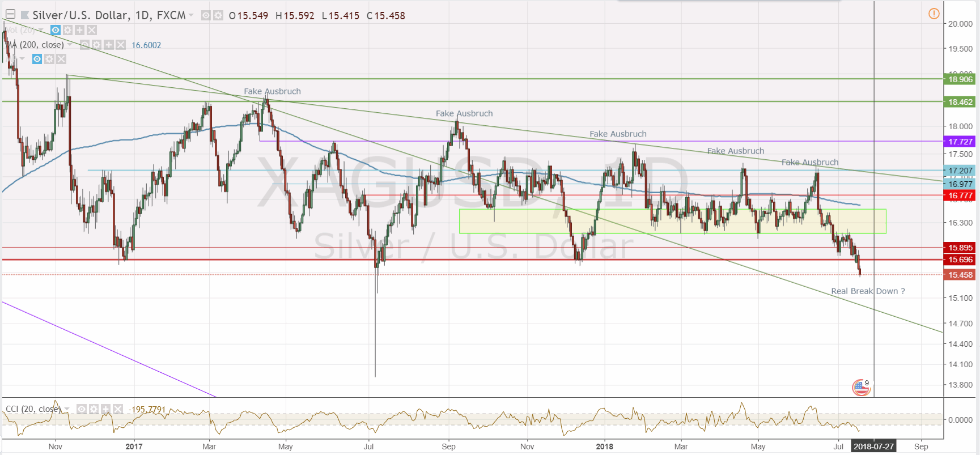Click the Open value O 15.549
Screen dimensions: 980x455
(249, 16)
